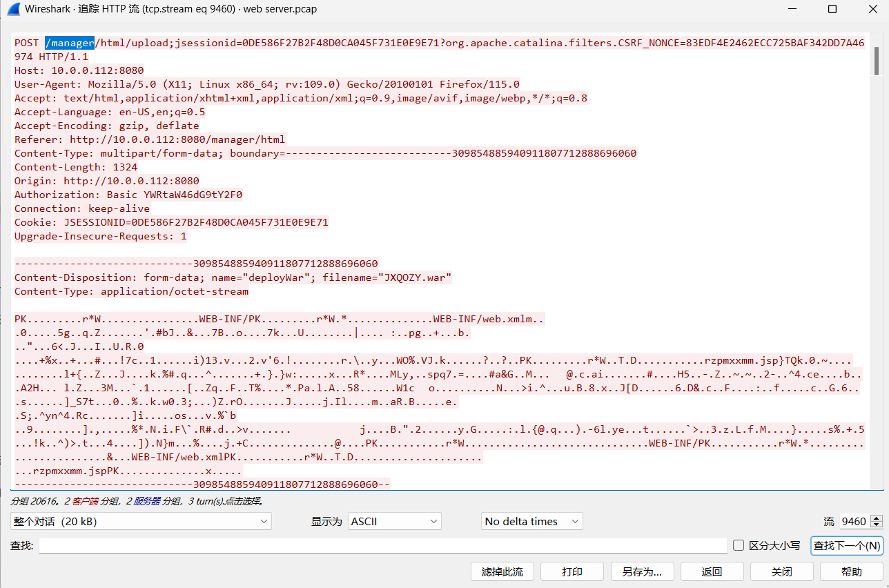Viewport: 889px width, 588px height.
Task: Click the Authorization: Basic YWRtaW46dG9tY2F0 line
Action: (128, 195)
